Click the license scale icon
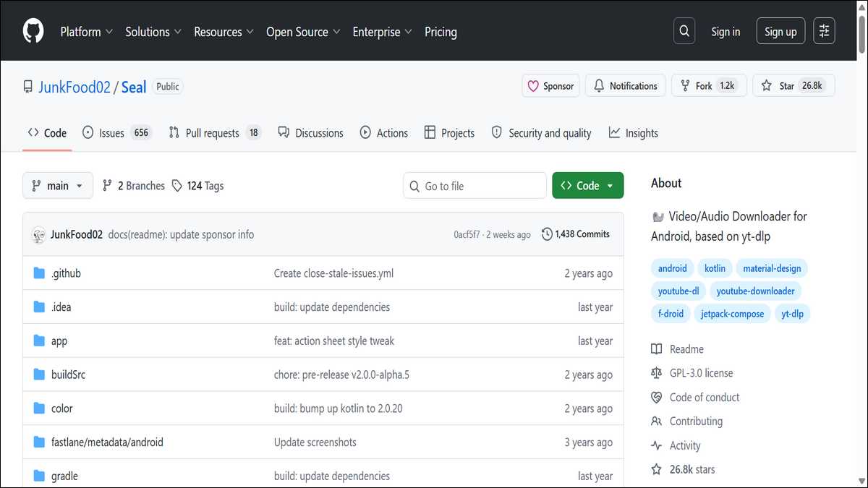Screen dimensions: 868x488 point(656,373)
